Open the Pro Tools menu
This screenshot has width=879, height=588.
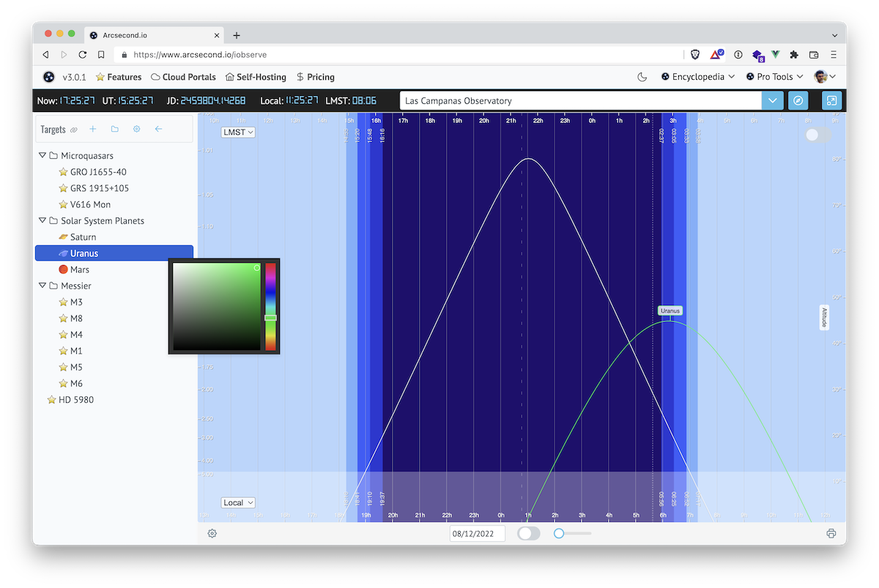[774, 77]
